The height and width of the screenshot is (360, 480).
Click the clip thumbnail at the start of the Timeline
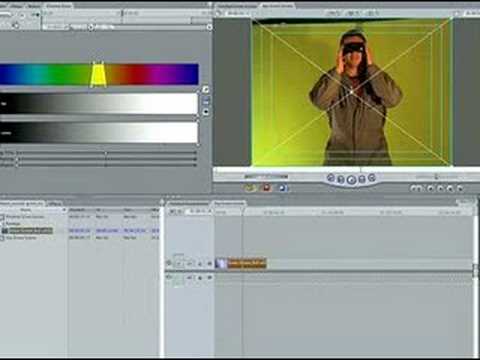point(221,263)
